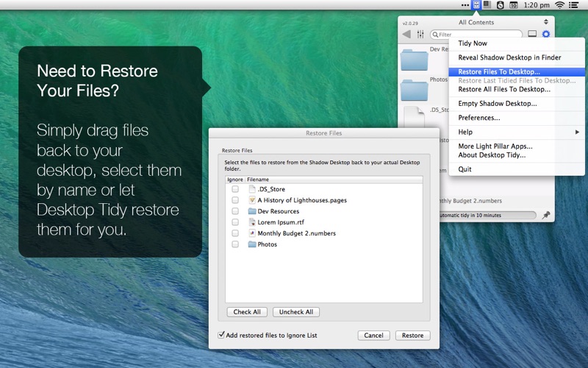This screenshot has width=588, height=368.
Task: Click the Filename column header
Action: click(x=334, y=180)
